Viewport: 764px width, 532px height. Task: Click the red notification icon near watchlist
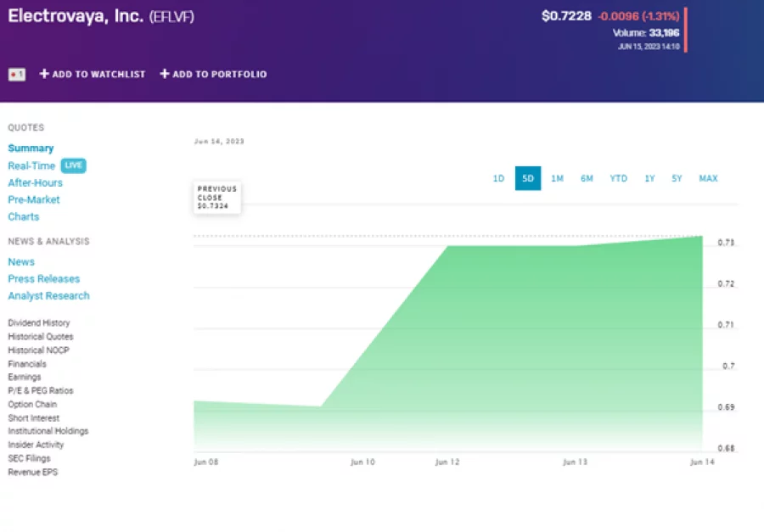16,75
